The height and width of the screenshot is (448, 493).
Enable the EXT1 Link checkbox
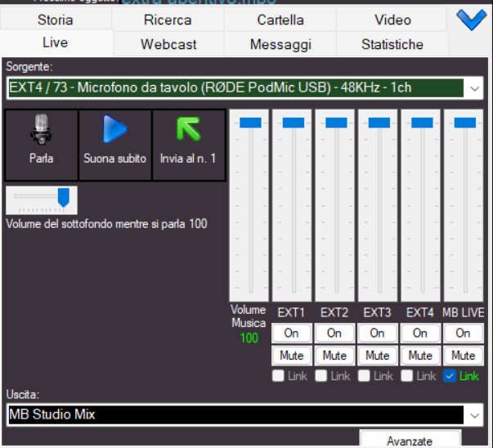(279, 376)
